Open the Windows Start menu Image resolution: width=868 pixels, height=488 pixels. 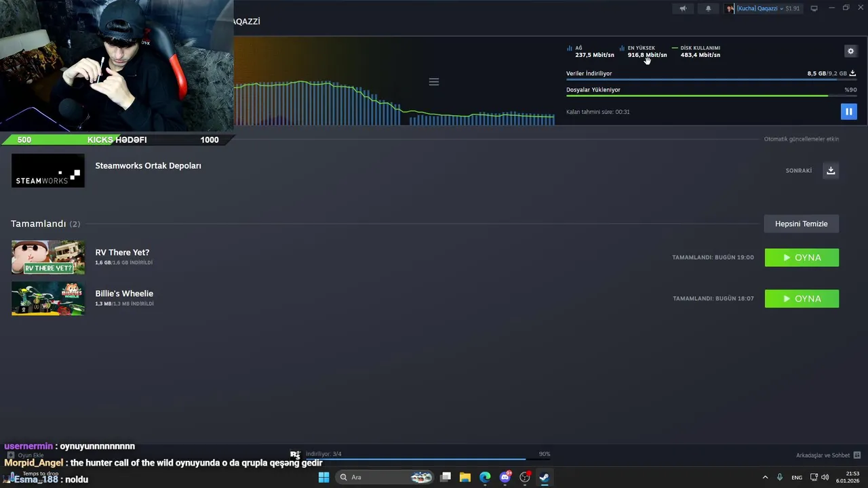pyautogui.click(x=323, y=477)
